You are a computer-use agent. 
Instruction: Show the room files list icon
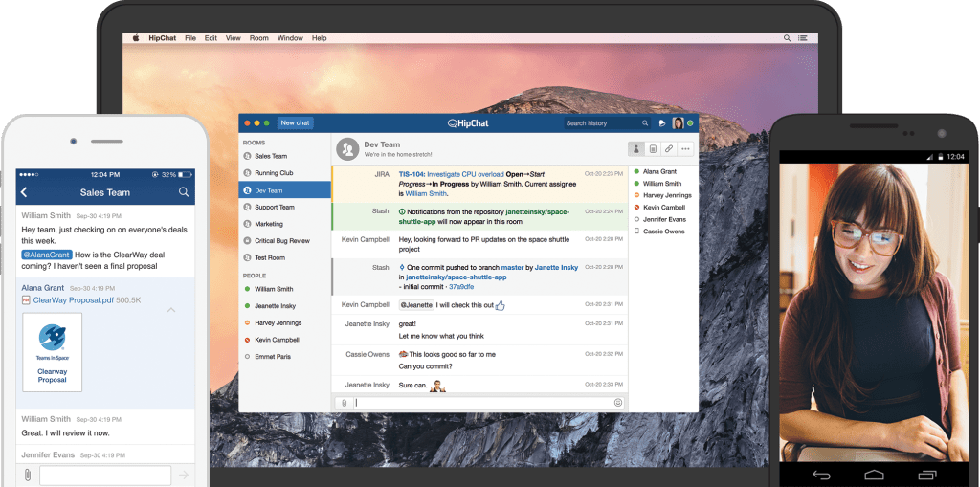pyautogui.click(x=653, y=149)
